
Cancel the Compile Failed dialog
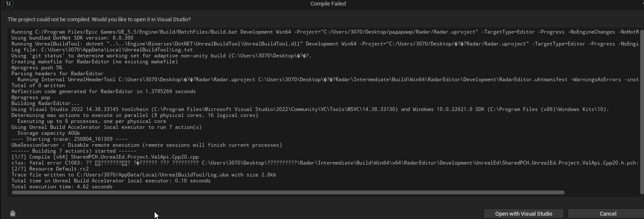coord(607,213)
